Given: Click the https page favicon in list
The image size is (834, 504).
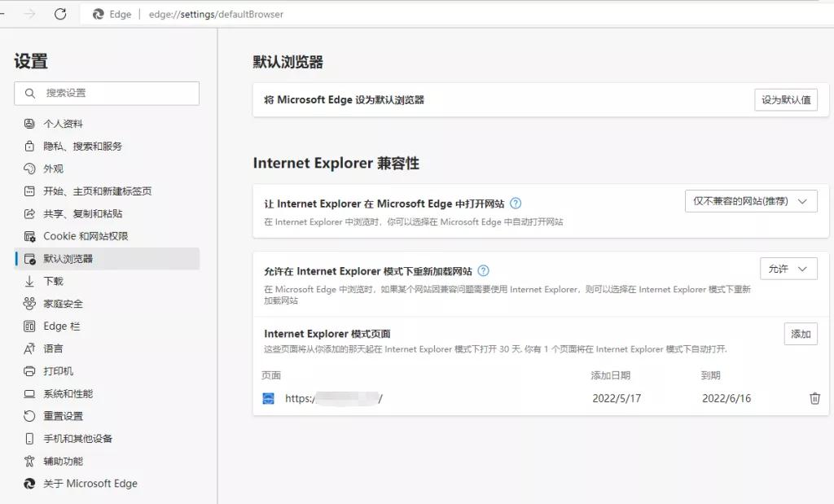Looking at the screenshot, I should (x=269, y=399).
